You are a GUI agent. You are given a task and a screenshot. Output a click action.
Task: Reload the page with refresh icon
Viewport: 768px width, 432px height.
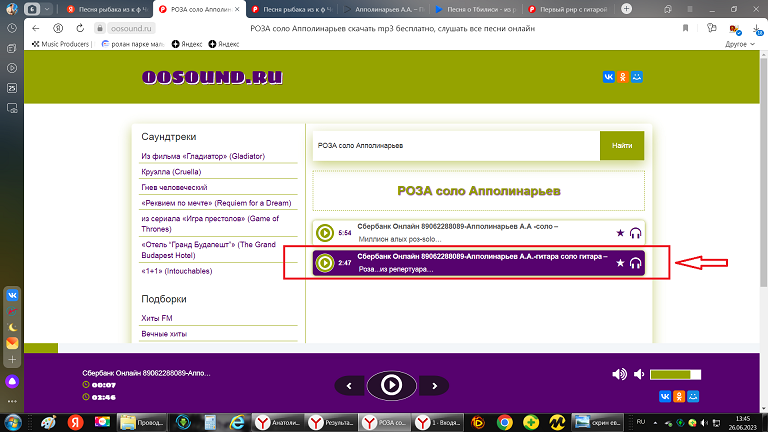pos(80,28)
